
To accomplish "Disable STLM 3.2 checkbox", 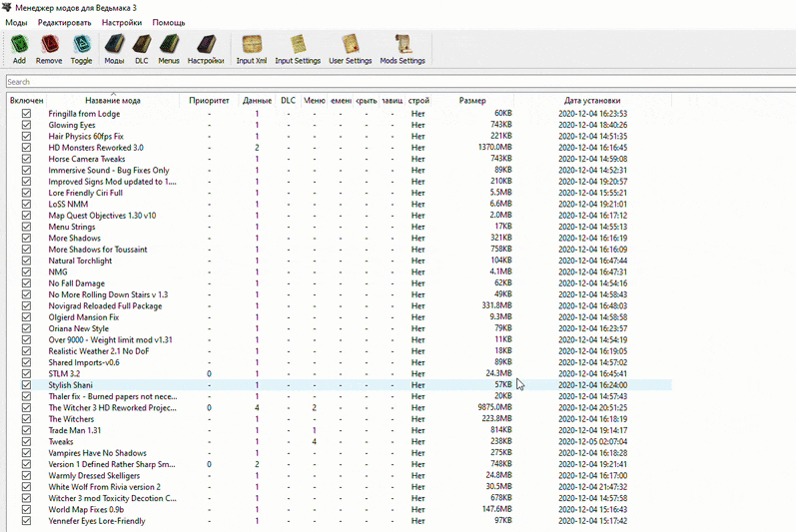I will click(x=26, y=373).
